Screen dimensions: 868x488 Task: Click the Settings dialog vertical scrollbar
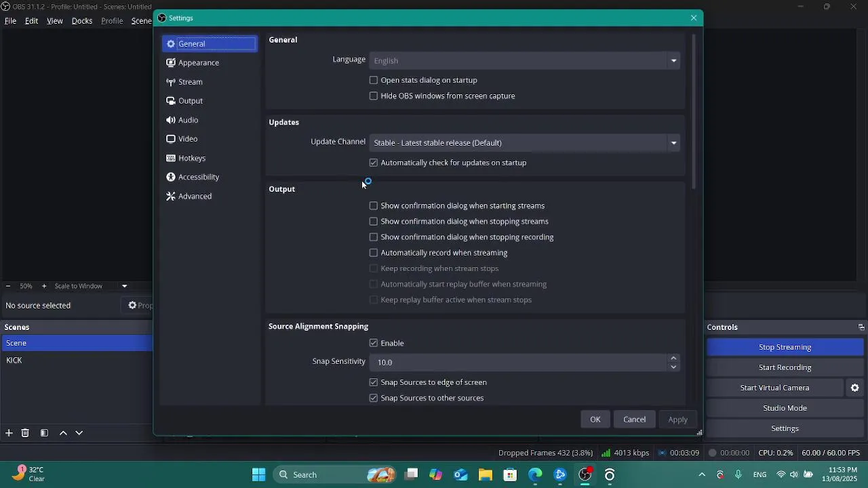coord(694,112)
